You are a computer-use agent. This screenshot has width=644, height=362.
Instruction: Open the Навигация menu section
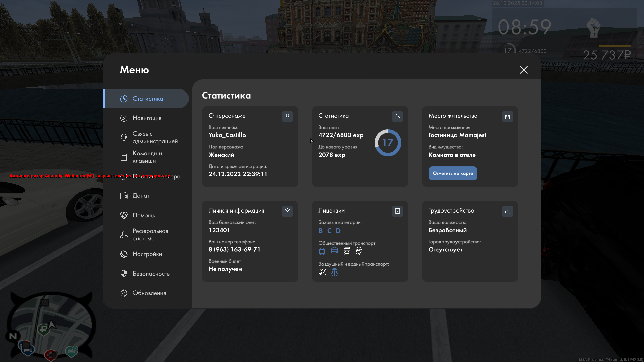[x=147, y=118]
